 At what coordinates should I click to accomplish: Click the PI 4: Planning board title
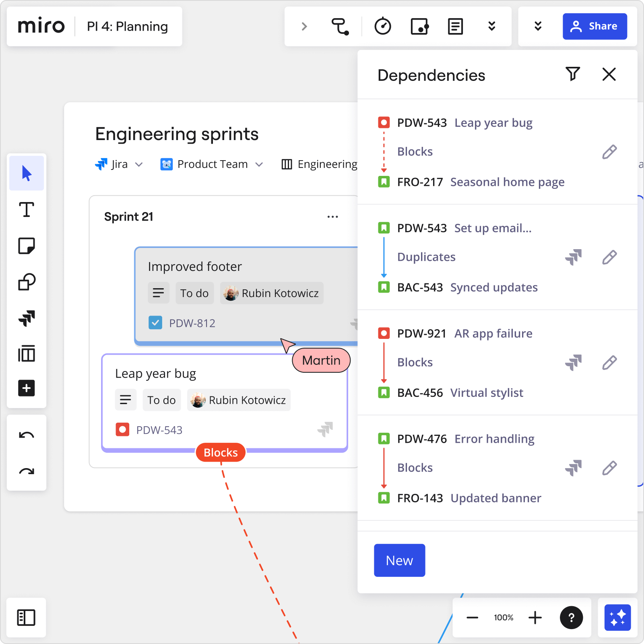coord(127,27)
